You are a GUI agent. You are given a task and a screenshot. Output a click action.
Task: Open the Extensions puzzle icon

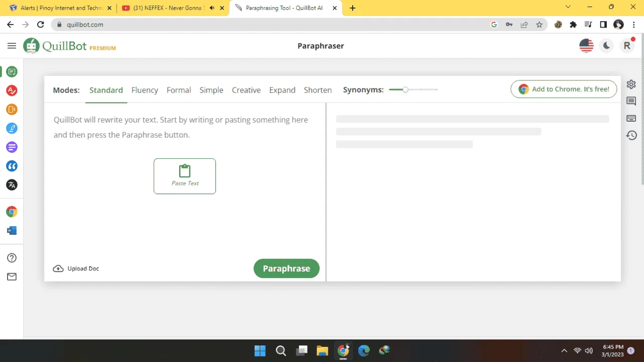pyautogui.click(x=573, y=24)
